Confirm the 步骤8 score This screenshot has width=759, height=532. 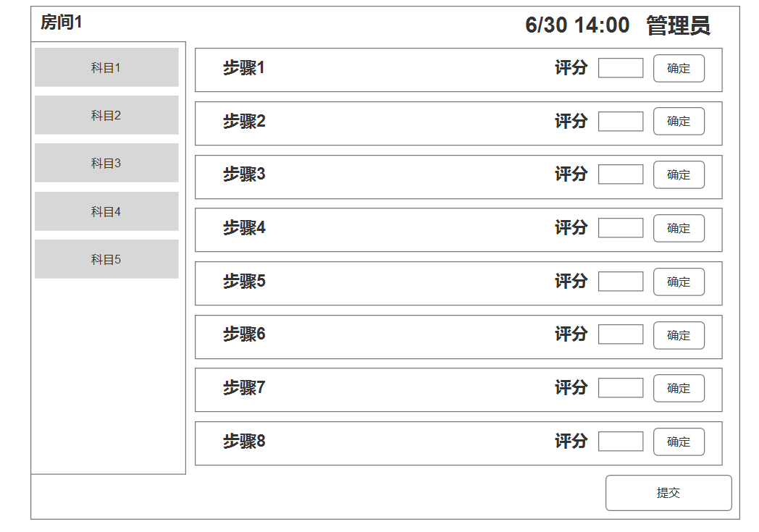coord(679,442)
